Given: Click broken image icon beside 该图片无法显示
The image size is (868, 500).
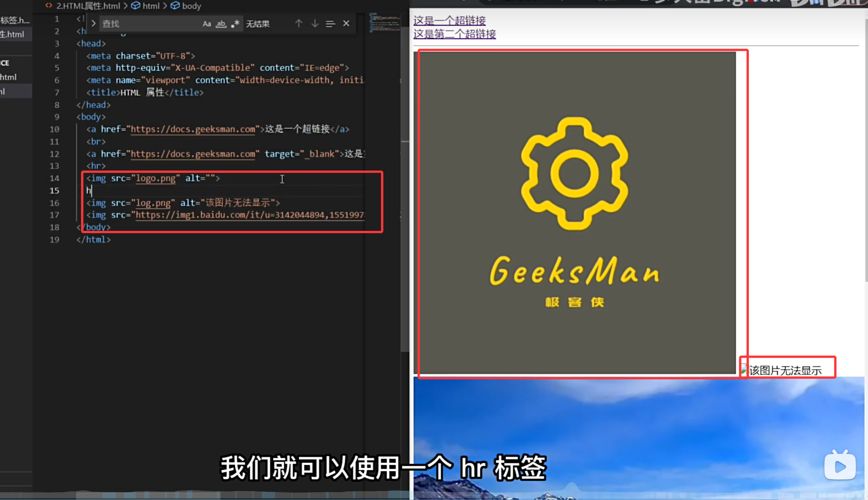Looking at the screenshot, I should point(743,370).
